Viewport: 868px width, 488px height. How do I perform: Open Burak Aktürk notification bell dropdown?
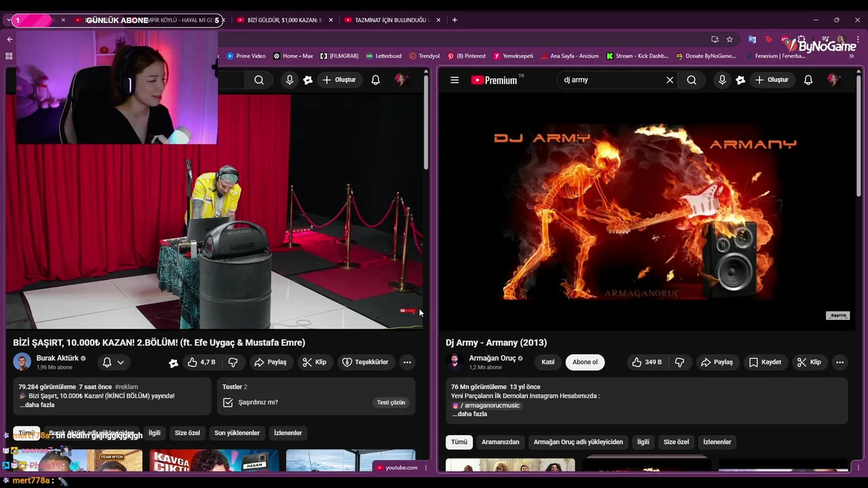point(113,363)
